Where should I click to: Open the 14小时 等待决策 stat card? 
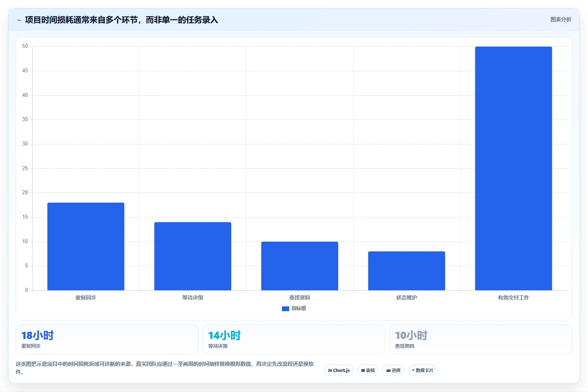[x=294, y=339]
